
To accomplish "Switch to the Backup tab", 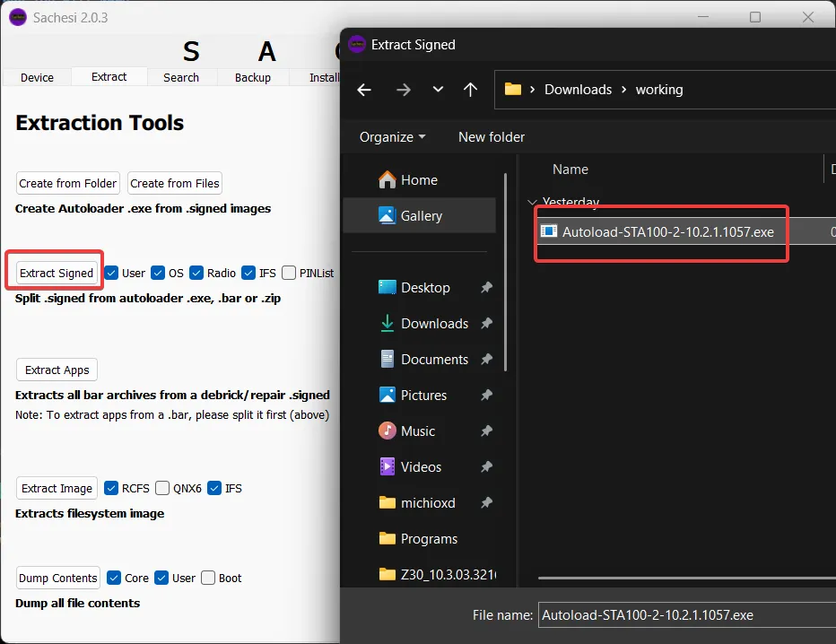I will pyautogui.click(x=252, y=77).
